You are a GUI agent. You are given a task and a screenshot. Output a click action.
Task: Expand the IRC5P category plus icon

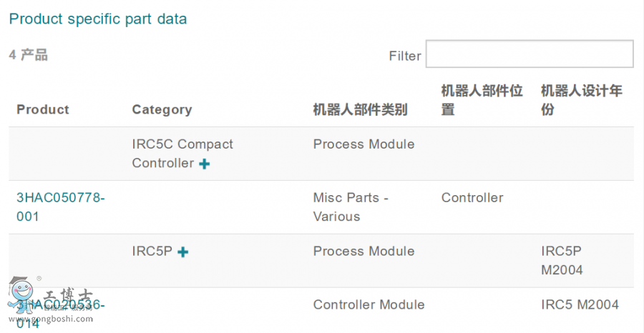[x=183, y=252]
